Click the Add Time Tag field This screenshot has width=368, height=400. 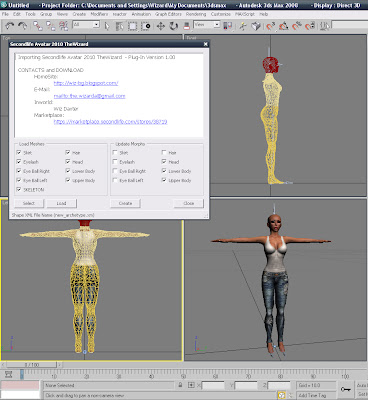click(x=316, y=395)
